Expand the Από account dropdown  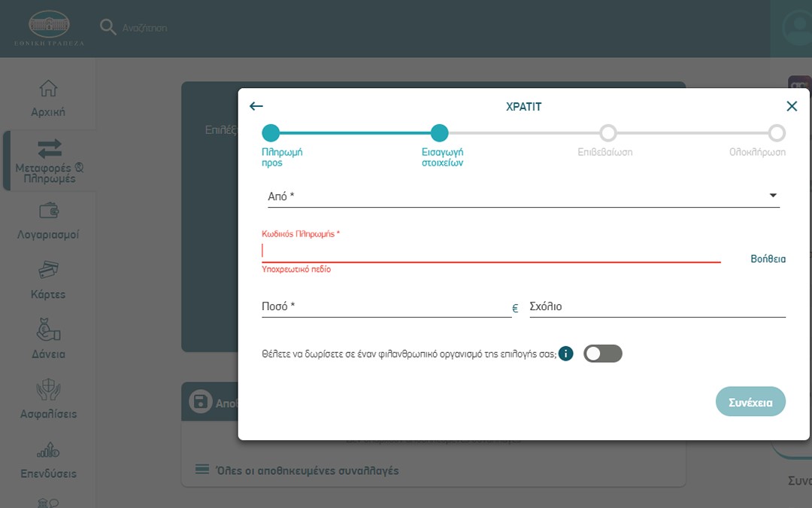pyautogui.click(x=772, y=196)
